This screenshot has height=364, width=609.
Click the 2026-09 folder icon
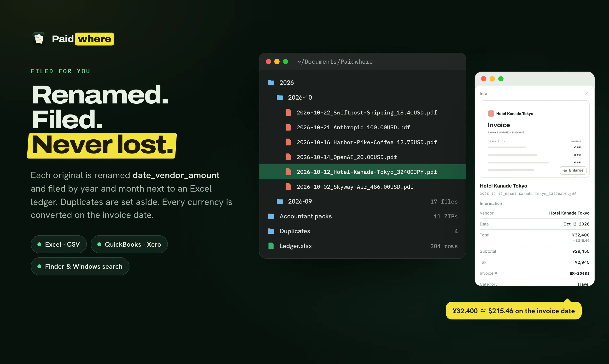coord(280,202)
